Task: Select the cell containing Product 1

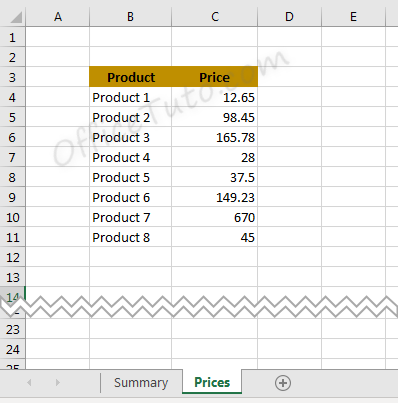Action: (x=131, y=97)
